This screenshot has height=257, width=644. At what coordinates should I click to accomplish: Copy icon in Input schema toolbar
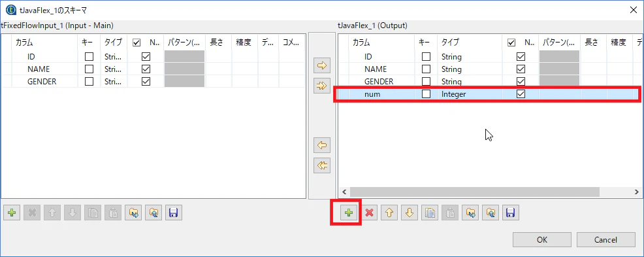point(92,213)
